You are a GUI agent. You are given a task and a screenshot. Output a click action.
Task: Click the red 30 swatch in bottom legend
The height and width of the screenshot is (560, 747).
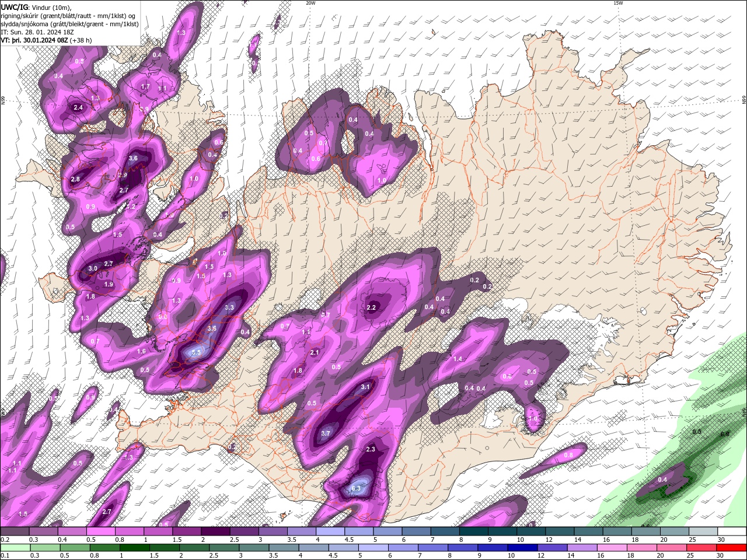[732, 548]
